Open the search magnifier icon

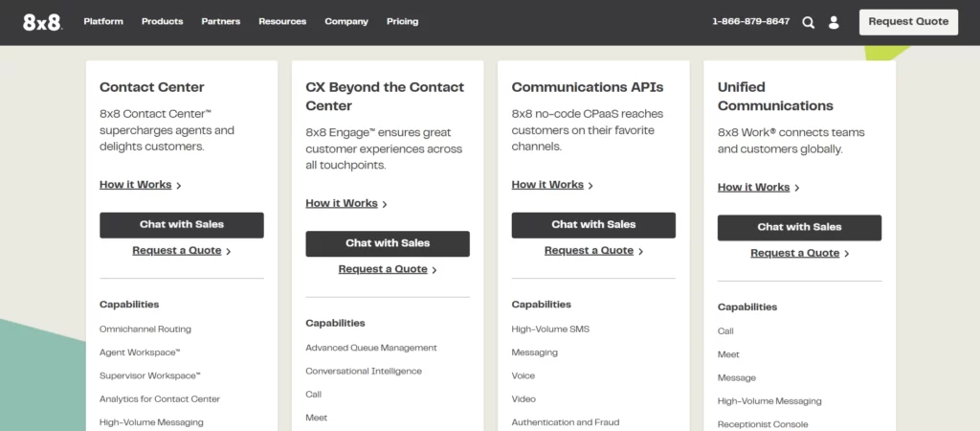point(808,23)
